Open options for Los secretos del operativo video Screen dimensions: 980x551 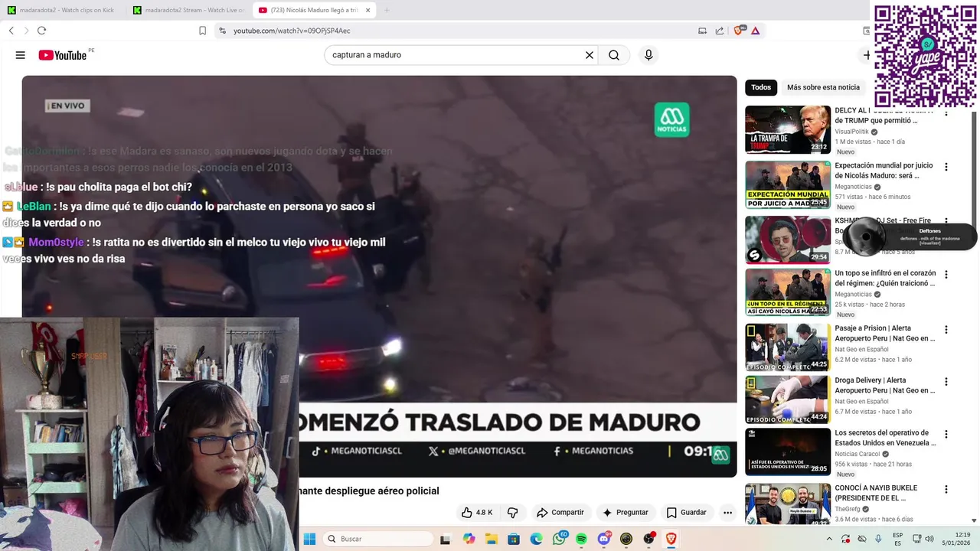pyautogui.click(x=946, y=434)
